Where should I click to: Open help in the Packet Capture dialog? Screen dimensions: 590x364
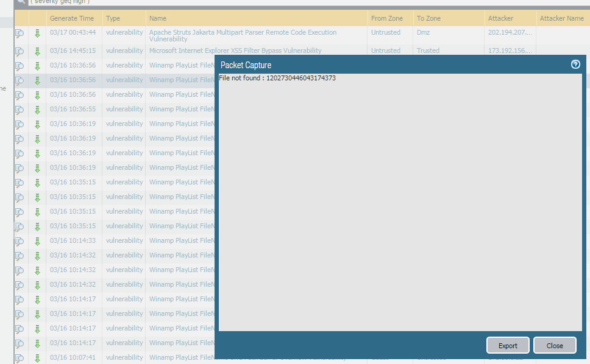point(575,65)
